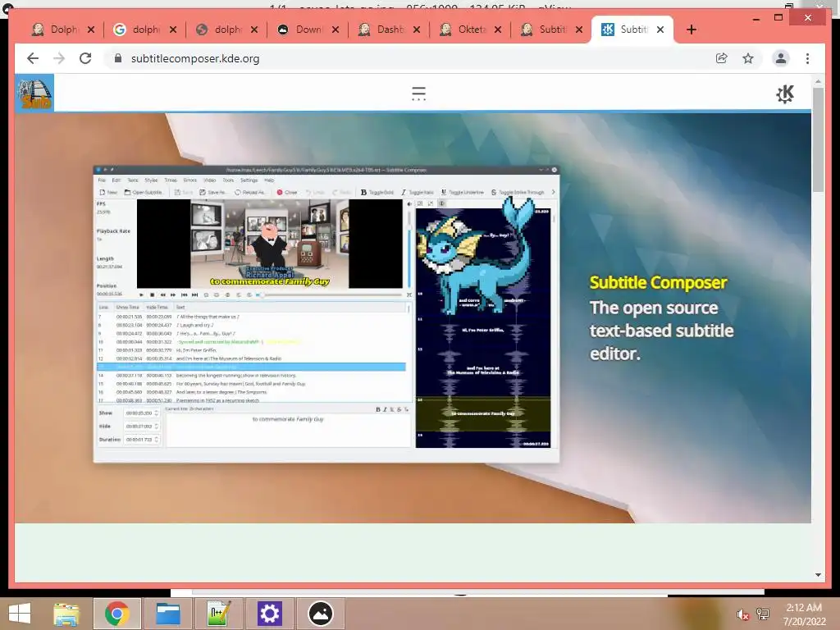Switch to the 'Okteta' tab
This screenshot has height=630, width=840.
[x=470, y=30]
